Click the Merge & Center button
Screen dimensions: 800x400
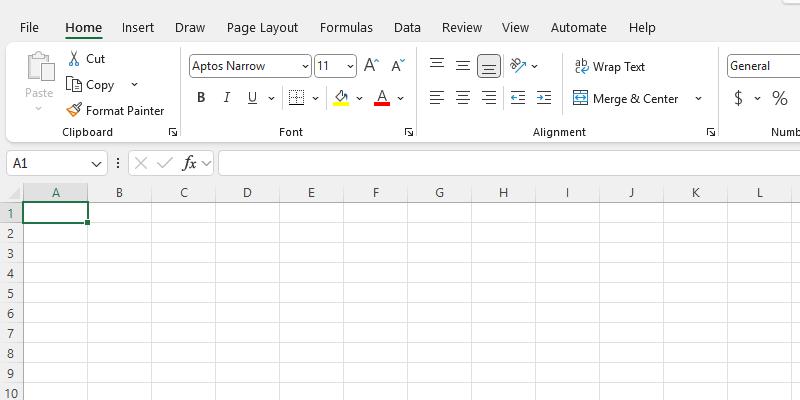coord(625,99)
